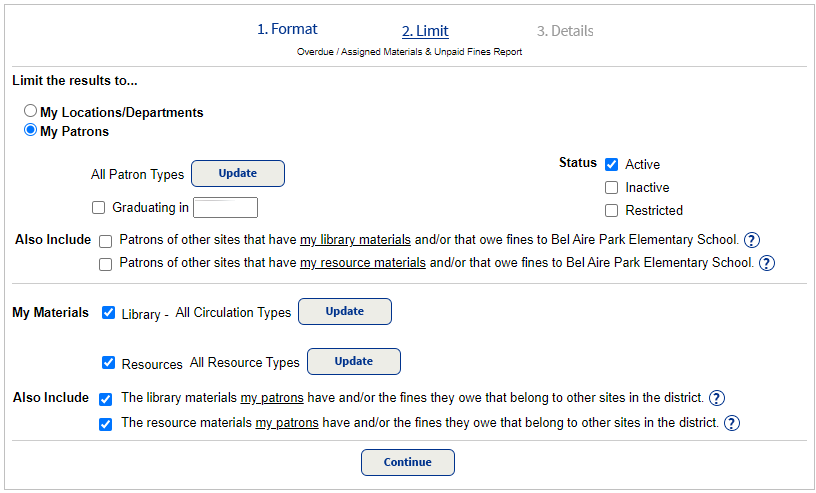The height and width of the screenshot is (493, 816).
Task: Enable the Inactive status checkbox
Action: point(612,188)
